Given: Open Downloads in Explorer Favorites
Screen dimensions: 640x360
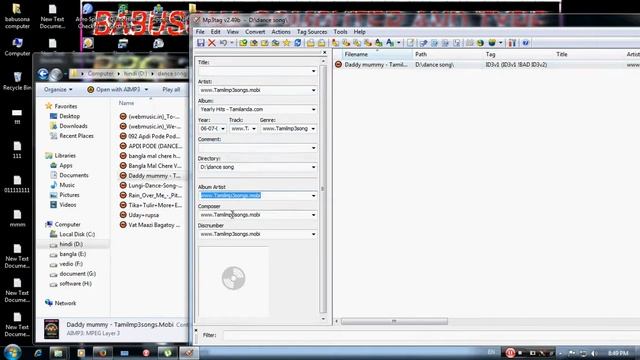Looking at the screenshot, I should coord(69,126).
